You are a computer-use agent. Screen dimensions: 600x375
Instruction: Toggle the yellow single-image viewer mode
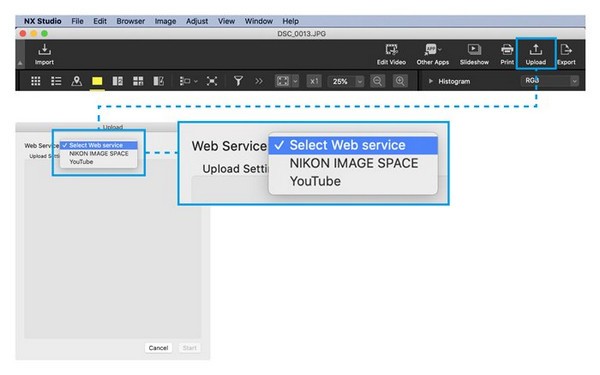pos(97,81)
